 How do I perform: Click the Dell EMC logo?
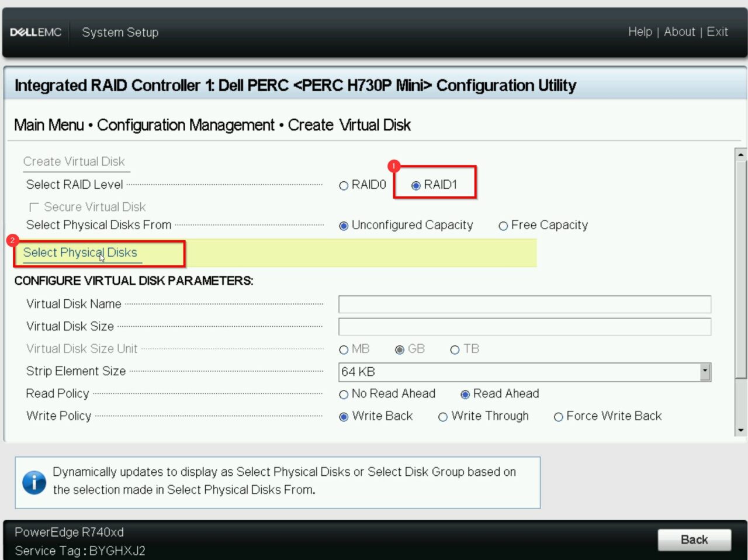coord(36,32)
